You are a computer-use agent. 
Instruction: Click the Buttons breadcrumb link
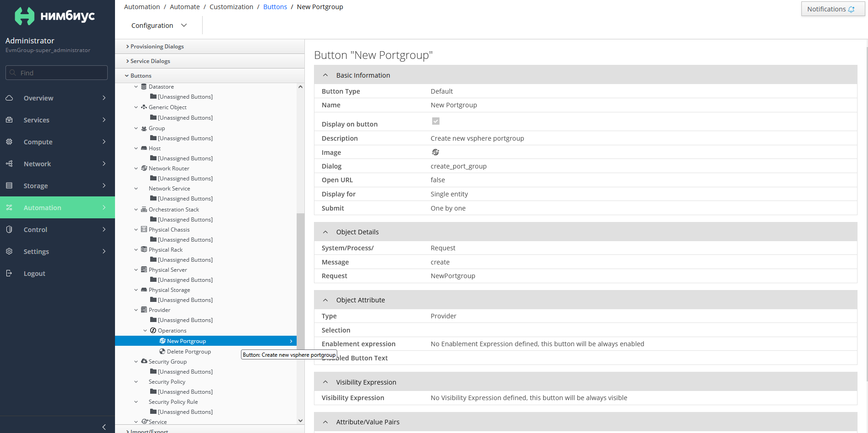275,7
